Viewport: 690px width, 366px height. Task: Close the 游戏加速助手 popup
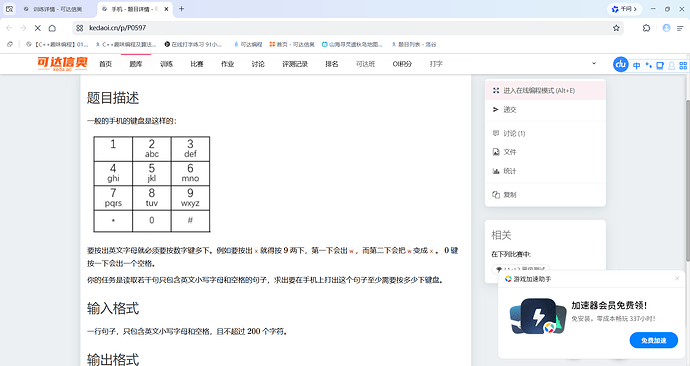pos(677,278)
